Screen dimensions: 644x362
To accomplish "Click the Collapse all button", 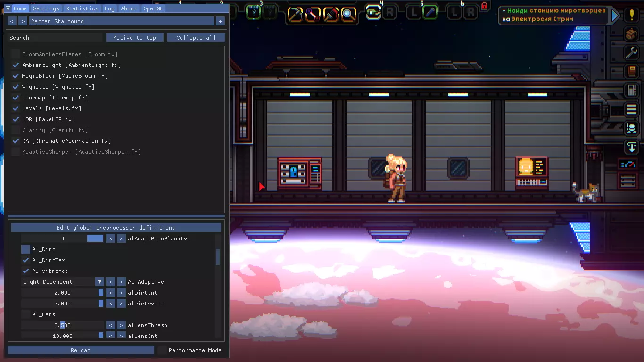I will [196, 38].
